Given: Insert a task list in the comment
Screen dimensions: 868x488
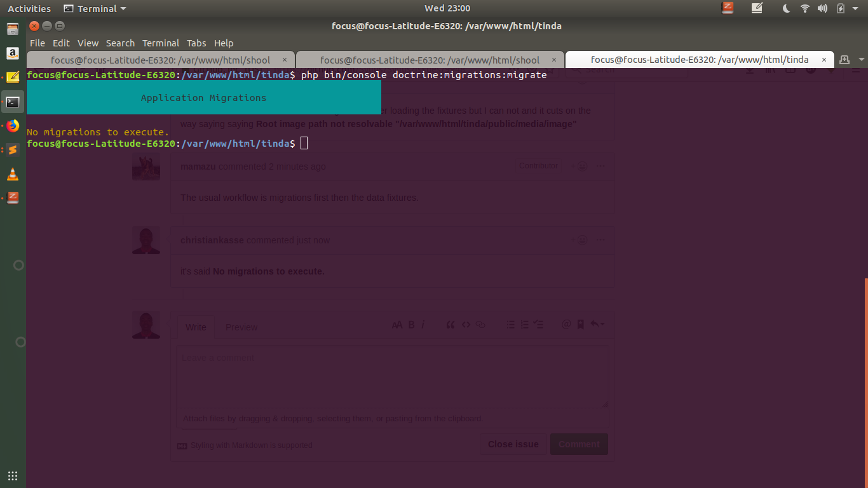Looking at the screenshot, I should coord(538,324).
